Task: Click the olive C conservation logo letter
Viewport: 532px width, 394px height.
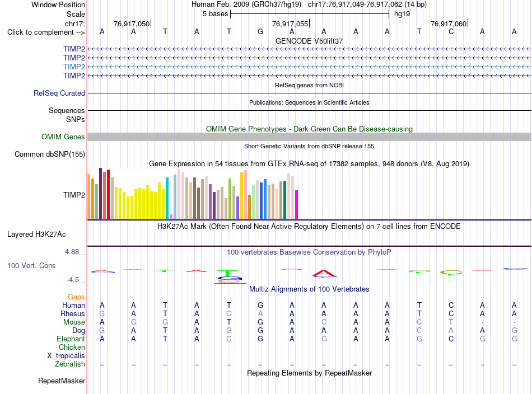Action: [x=451, y=272]
